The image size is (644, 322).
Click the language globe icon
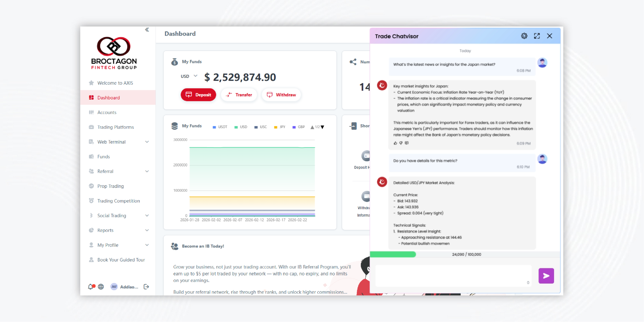(x=101, y=287)
